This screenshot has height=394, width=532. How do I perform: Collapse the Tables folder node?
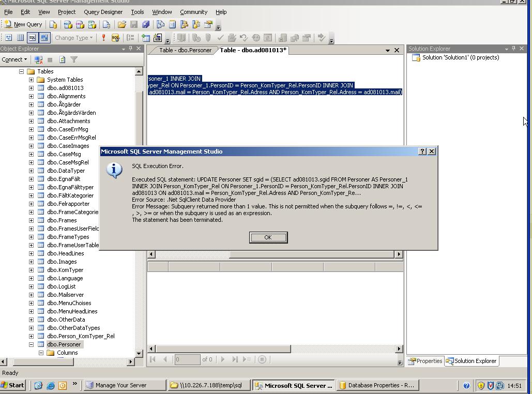click(x=21, y=71)
